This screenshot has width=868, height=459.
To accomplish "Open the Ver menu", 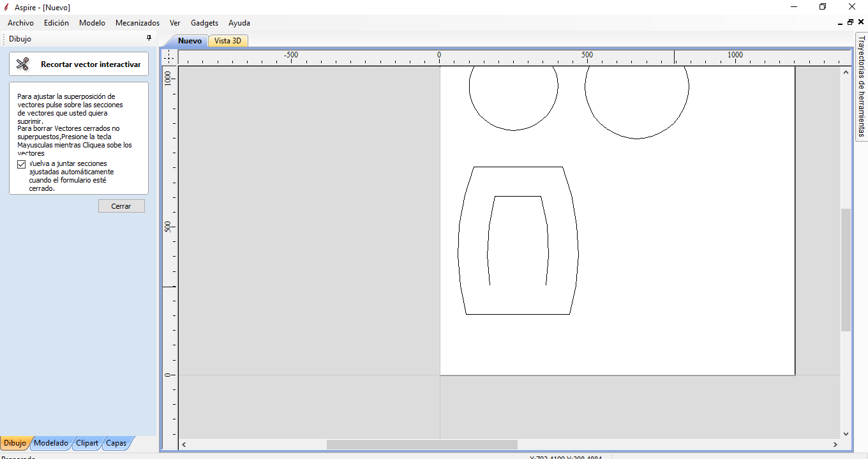I will pyautogui.click(x=175, y=22).
